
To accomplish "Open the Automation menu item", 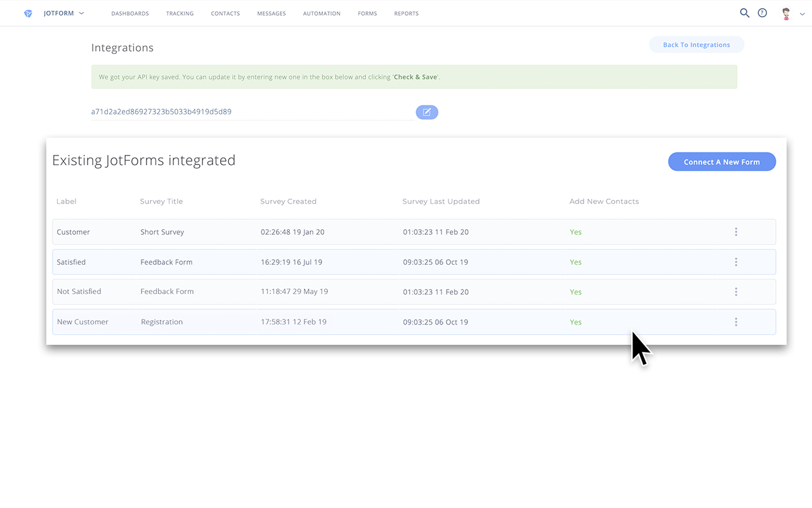I will pos(322,13).
